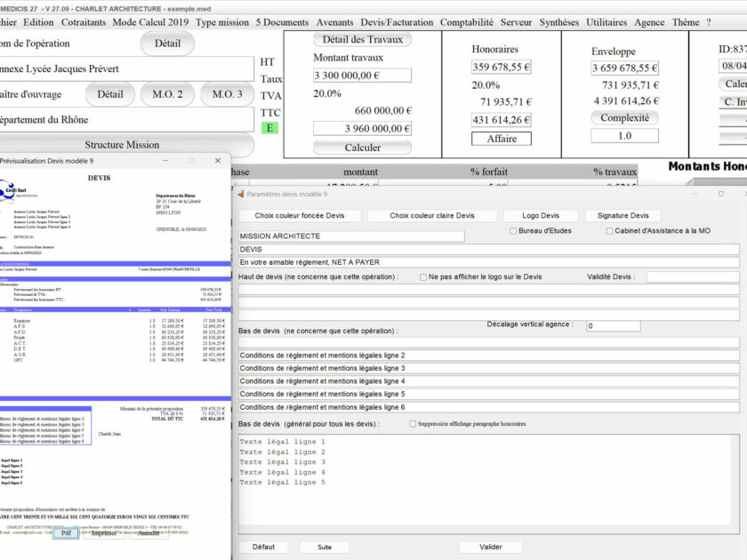Click the Affaire button
This screenshot has width=747, height=560.
(502, 139)
